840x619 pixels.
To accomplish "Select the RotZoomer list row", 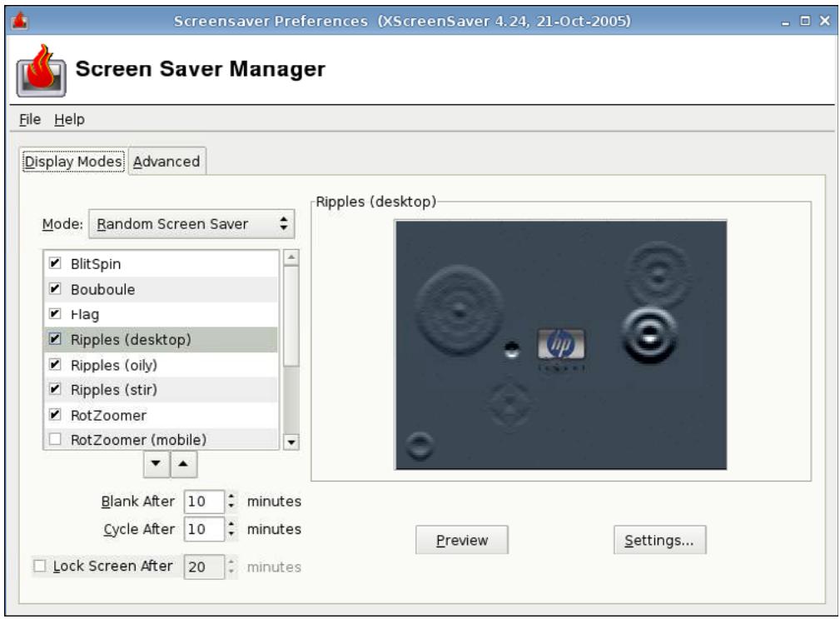I will (x=162, y=415).
